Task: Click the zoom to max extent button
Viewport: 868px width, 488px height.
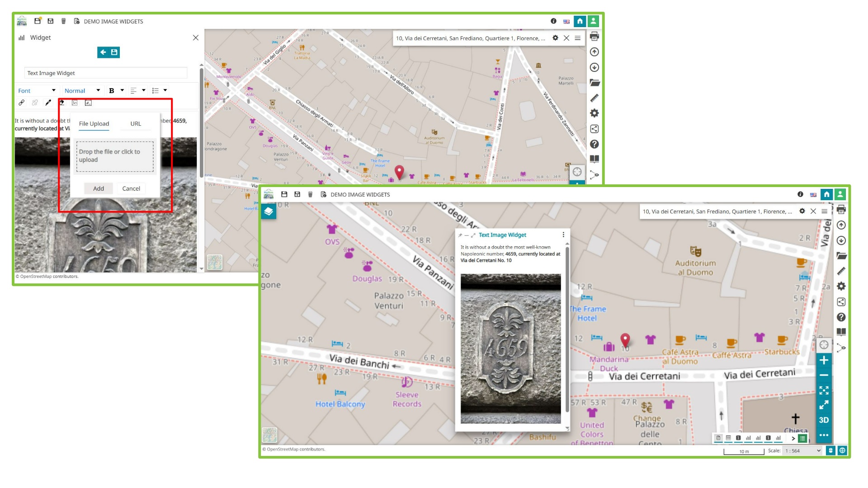Action: [824, 390]
